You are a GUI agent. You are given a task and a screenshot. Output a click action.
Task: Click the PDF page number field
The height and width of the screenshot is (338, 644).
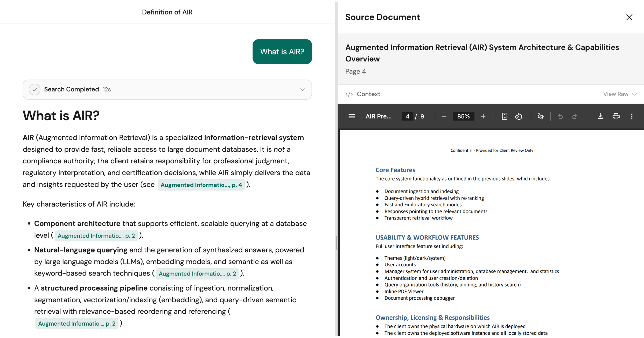point(407,116)
